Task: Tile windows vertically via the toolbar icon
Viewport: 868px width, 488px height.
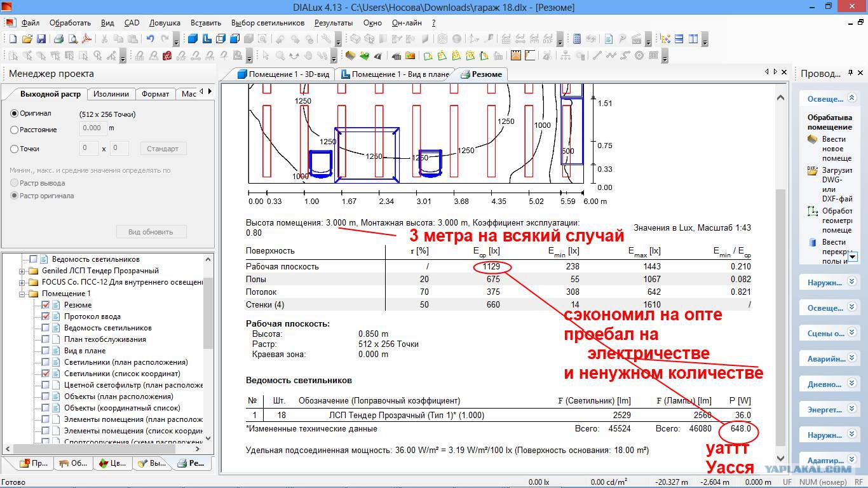Action: (693, 39)
